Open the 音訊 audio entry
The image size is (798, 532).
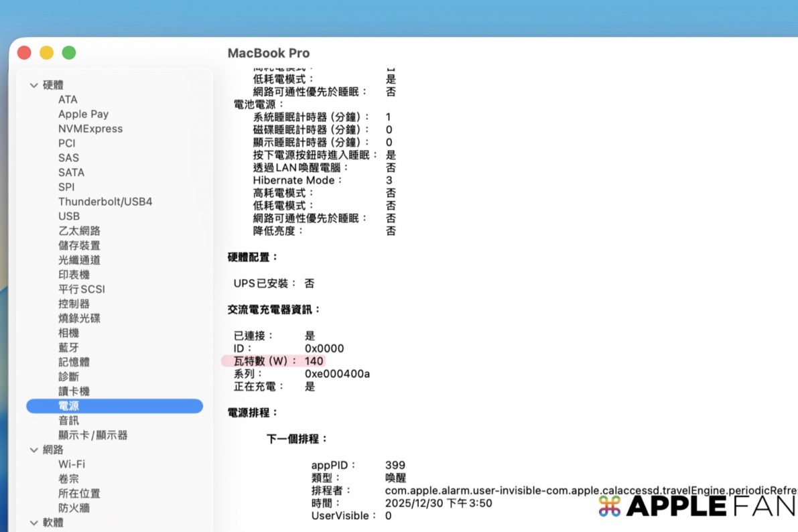(x=68, y=421)
